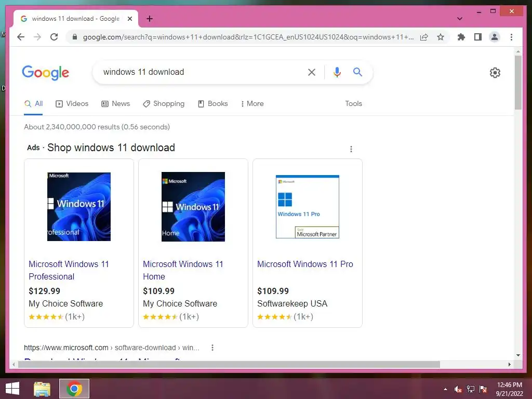
Task: Click inside the Google search field
Action: click(200, 72)
